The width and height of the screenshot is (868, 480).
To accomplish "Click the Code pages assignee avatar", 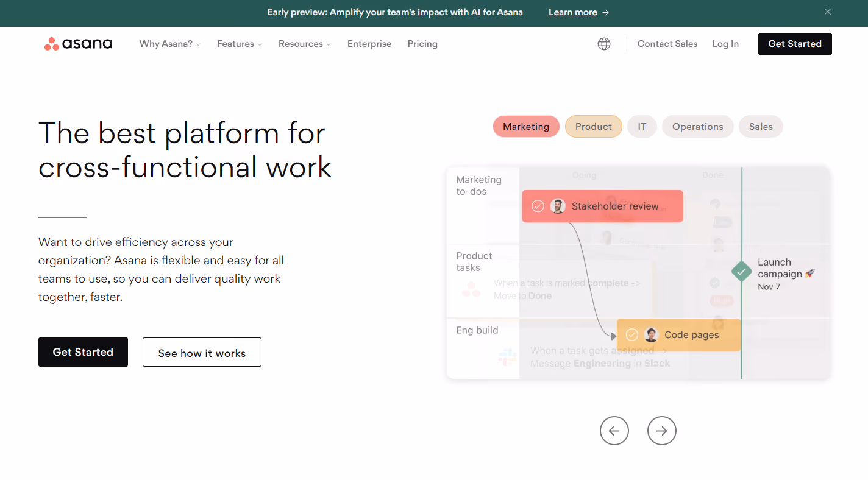I will point(652,334).
